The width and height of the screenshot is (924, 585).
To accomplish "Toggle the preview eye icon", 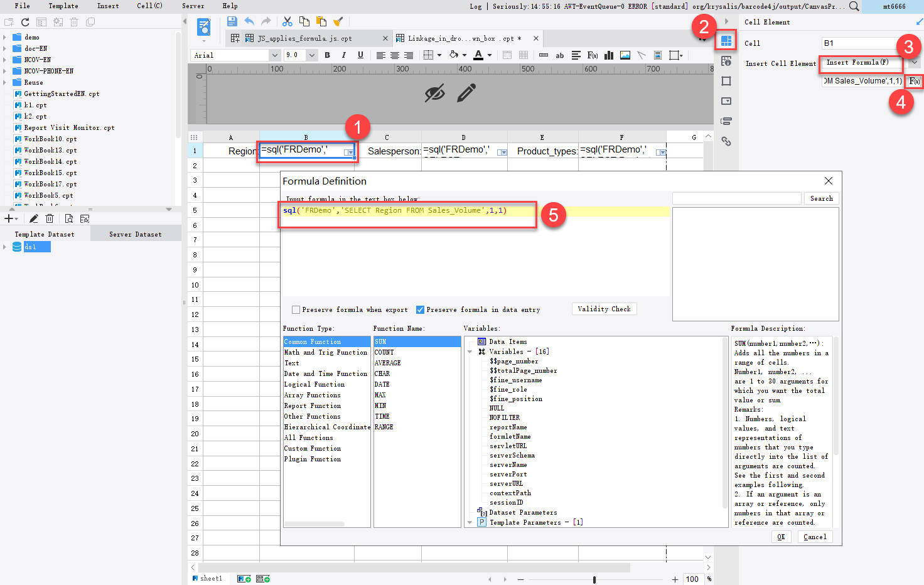I will 434,94.
